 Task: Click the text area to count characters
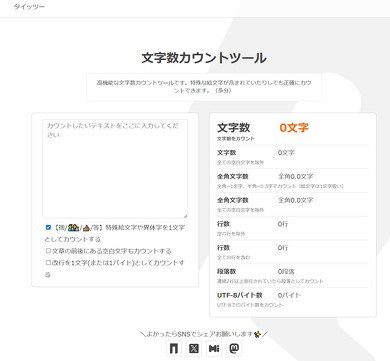click(115, 169)
